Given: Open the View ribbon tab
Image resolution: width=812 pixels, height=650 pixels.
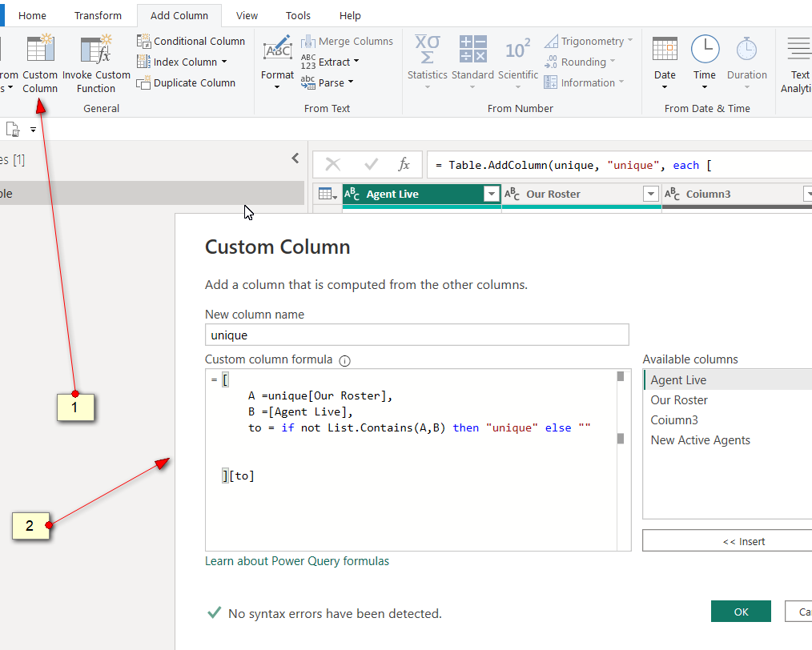Looking at the screenshot, I should (x=247, y=15).
